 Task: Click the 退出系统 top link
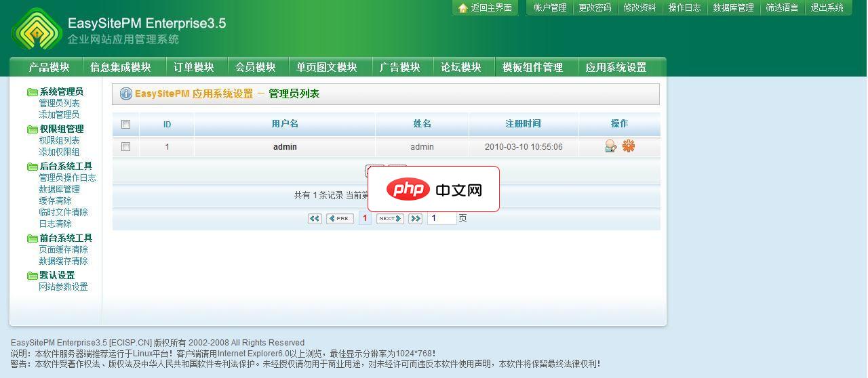pos(827,8)
